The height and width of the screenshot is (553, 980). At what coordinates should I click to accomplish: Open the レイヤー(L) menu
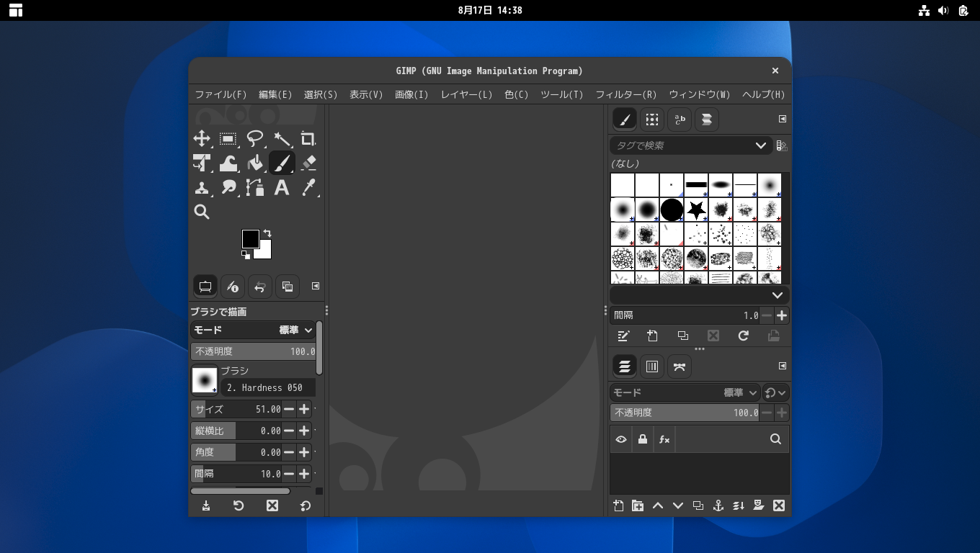click(466, 94)
